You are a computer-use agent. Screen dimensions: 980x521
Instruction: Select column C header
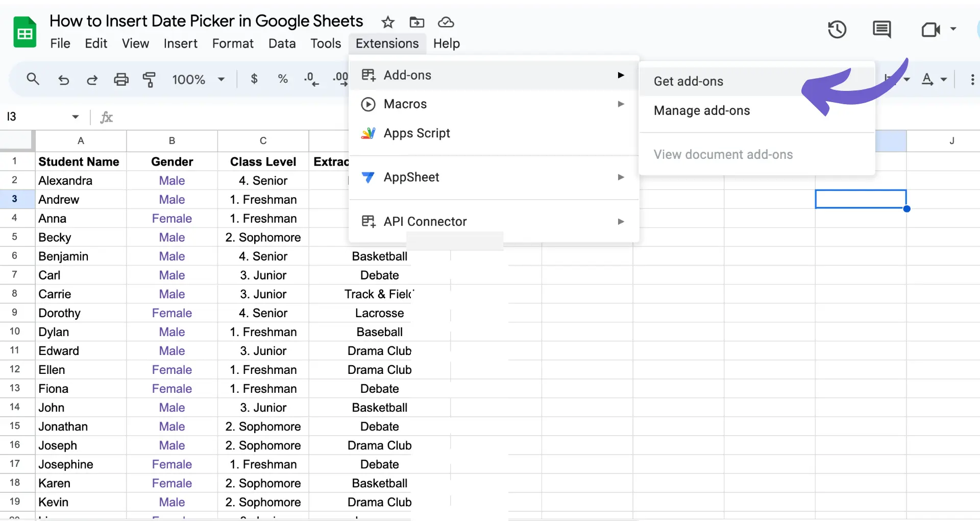pos(263,140)
